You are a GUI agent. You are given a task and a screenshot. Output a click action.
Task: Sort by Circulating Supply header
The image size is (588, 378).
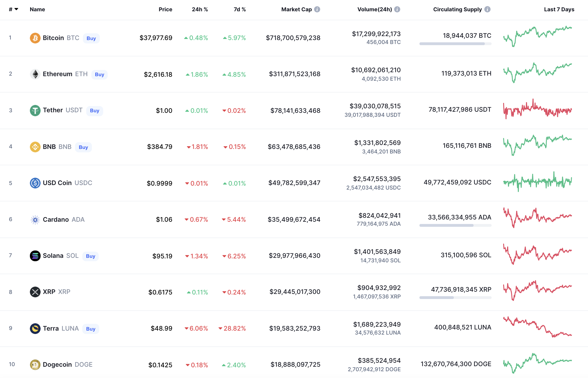[457, 9]
